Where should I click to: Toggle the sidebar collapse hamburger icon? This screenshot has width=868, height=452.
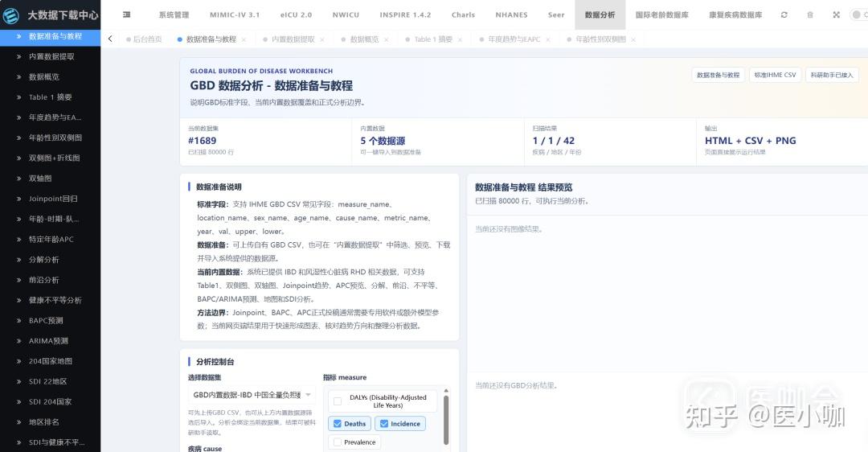127,15
